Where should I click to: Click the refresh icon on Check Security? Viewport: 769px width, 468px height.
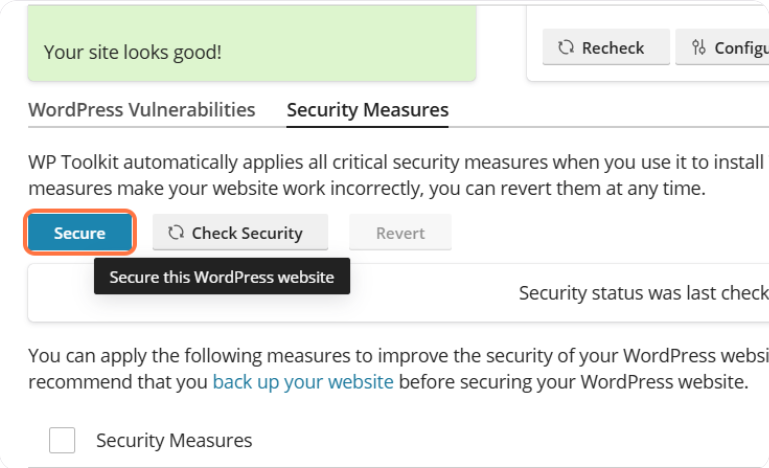[x=176, y=233]
